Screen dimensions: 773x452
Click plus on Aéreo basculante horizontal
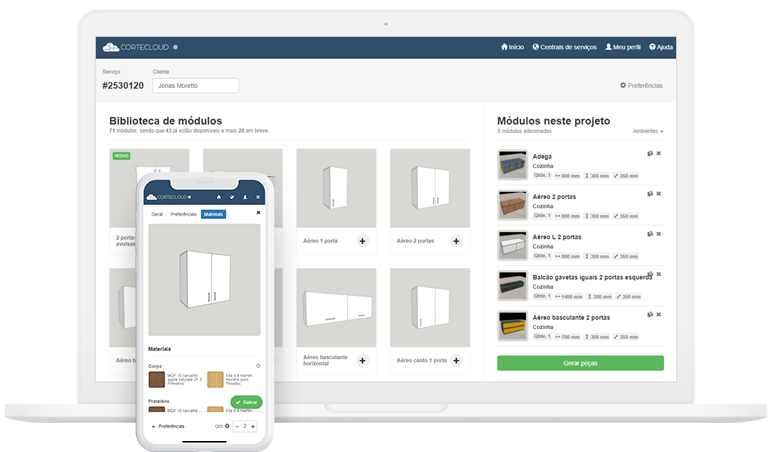(362, 360)
